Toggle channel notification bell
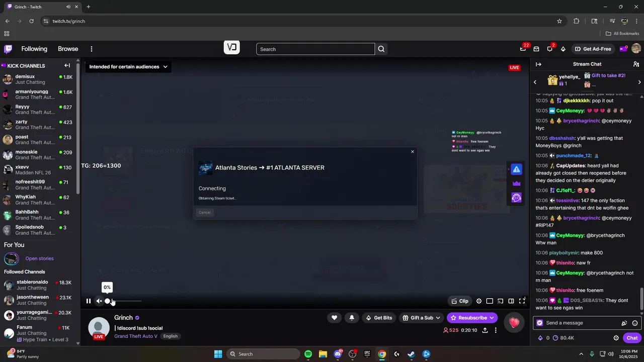This screenshot has height=362, width=644. point(352,318)
